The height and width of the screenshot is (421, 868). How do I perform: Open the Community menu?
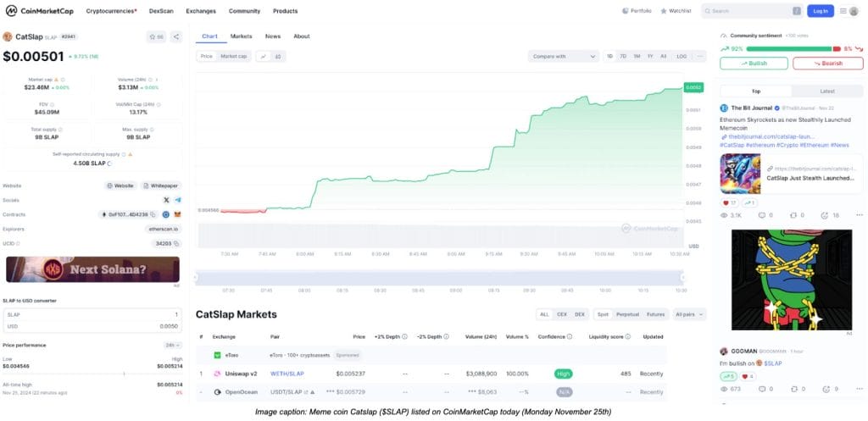pos(244,11)
